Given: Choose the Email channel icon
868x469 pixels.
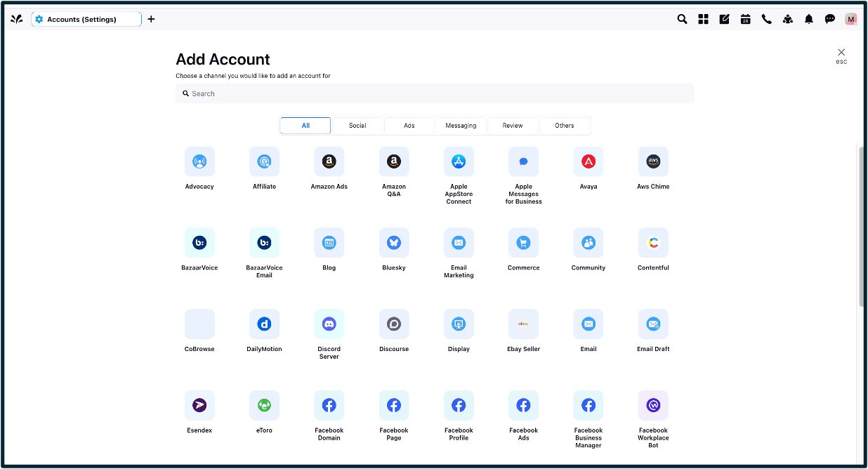Looking at the screenshot, I should (x=588, y=324).
